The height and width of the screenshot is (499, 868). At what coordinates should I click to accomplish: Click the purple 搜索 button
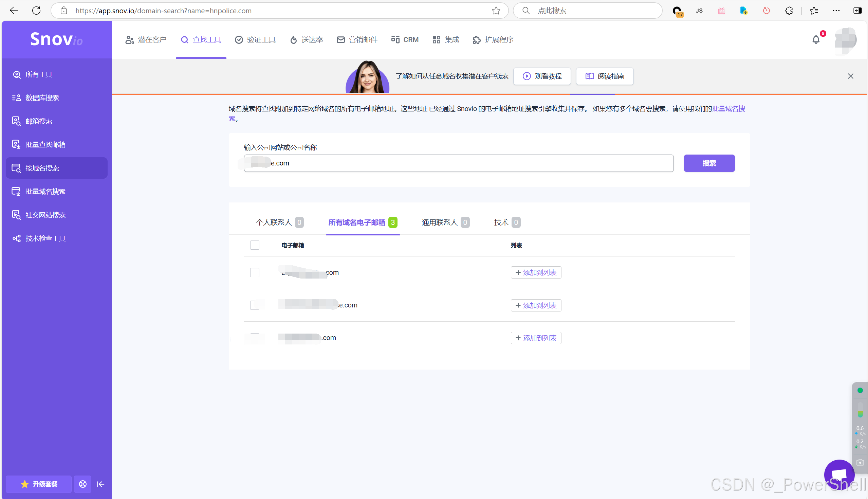(709, 163)
